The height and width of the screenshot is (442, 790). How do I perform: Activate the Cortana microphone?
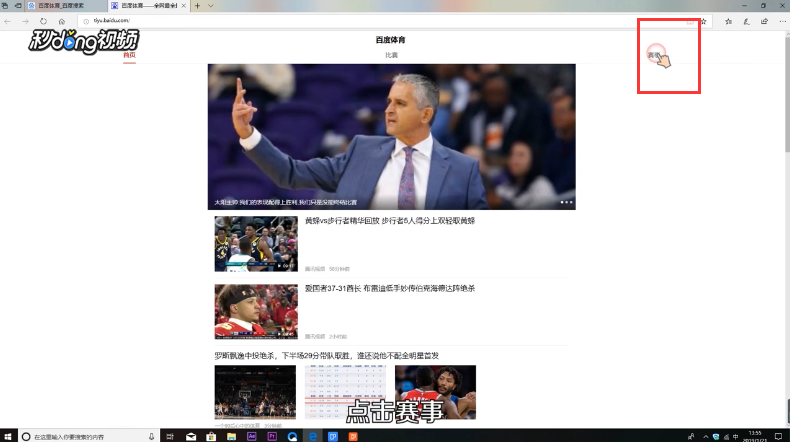151,436
